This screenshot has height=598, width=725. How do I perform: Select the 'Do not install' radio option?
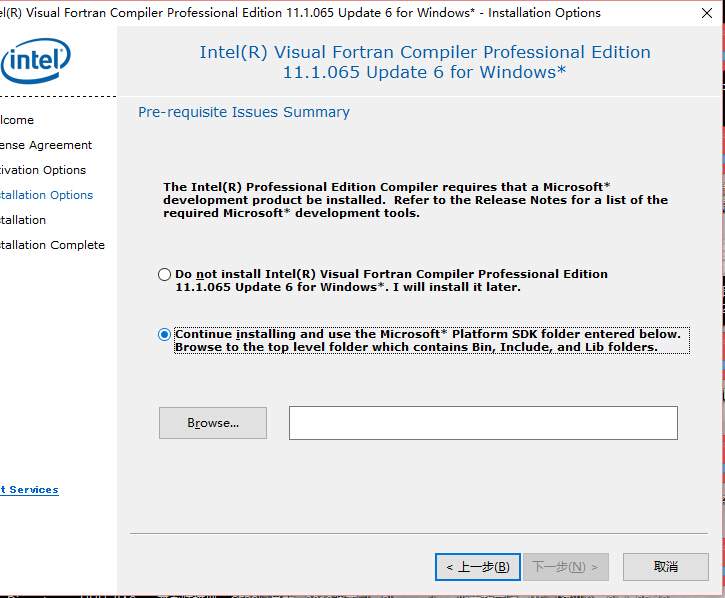164,274
